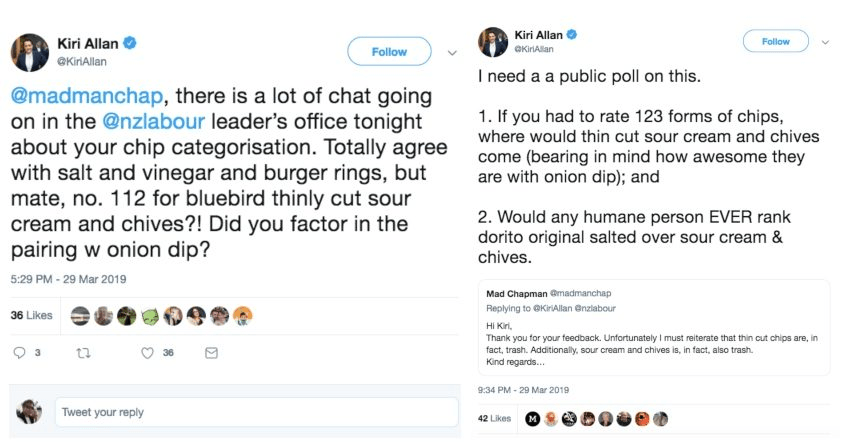
Task: Open Kiri Allan's avatar on left tweet
Action: [29, 53]
